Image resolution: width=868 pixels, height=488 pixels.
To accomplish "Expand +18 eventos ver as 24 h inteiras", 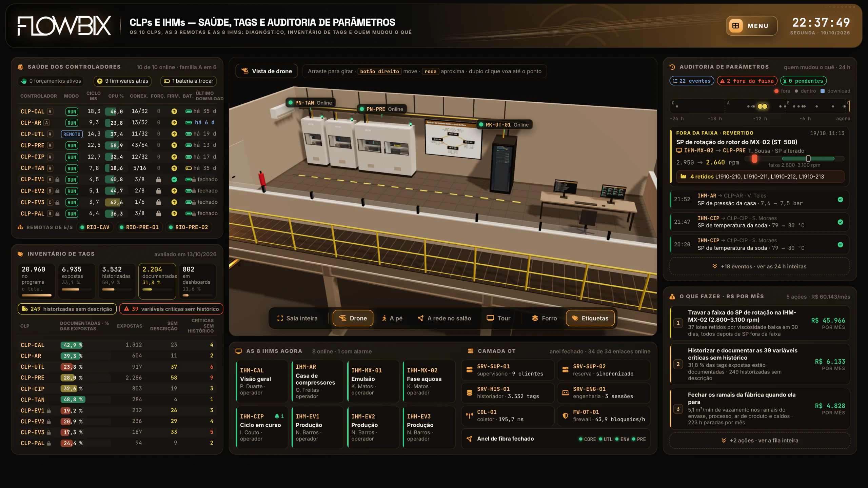I will (x=759, y=266).
